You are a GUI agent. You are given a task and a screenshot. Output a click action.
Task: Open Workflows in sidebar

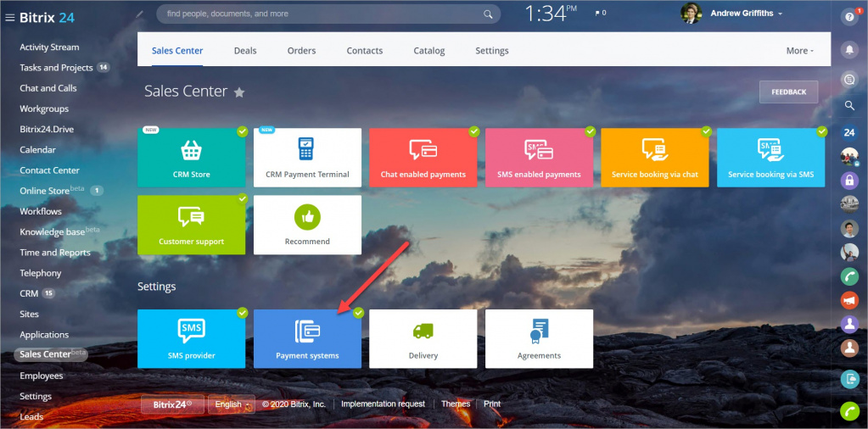tap(41, 211)
